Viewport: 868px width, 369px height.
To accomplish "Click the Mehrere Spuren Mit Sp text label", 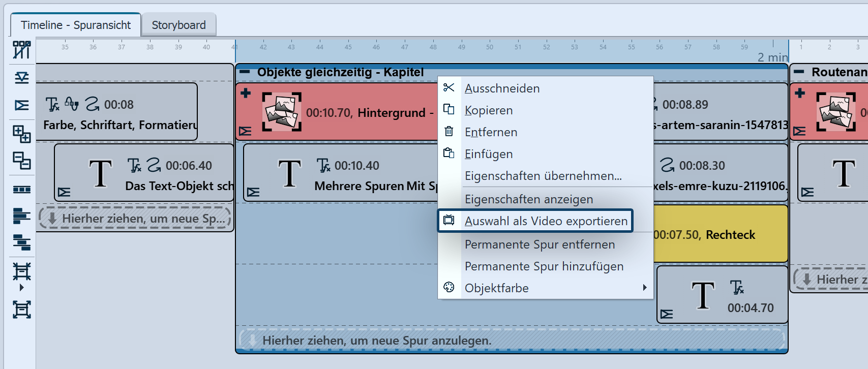I will pos(376,186).
